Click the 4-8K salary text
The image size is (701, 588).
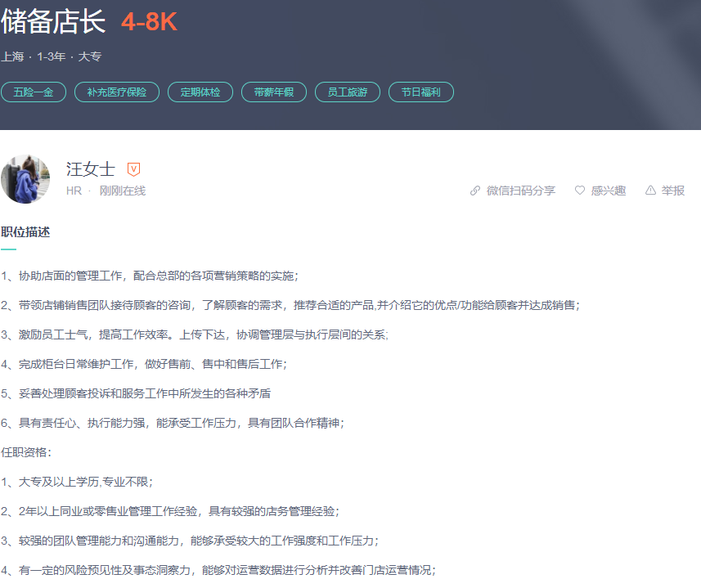[149, 23]
